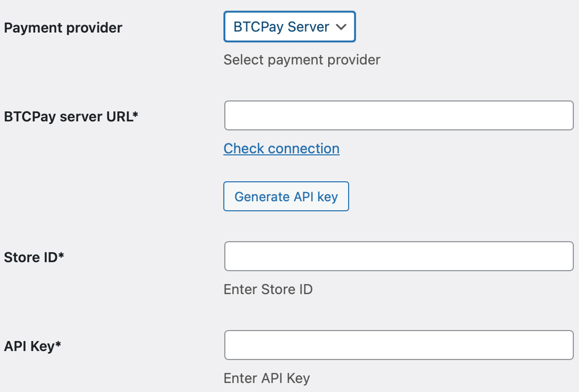Click the chevron on the BTCPay Server selector

coord(341,27)
